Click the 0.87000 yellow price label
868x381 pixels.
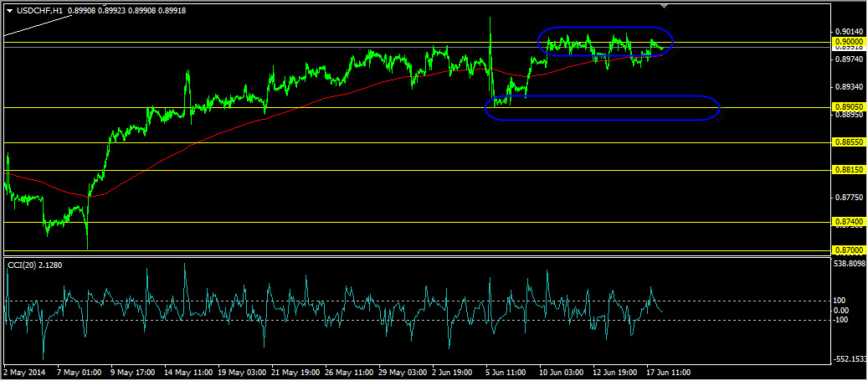pos(849,250)
